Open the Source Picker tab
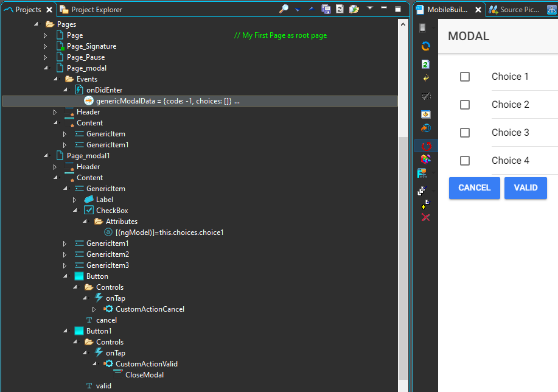This screenshot has height=392, width=558. 518,10
